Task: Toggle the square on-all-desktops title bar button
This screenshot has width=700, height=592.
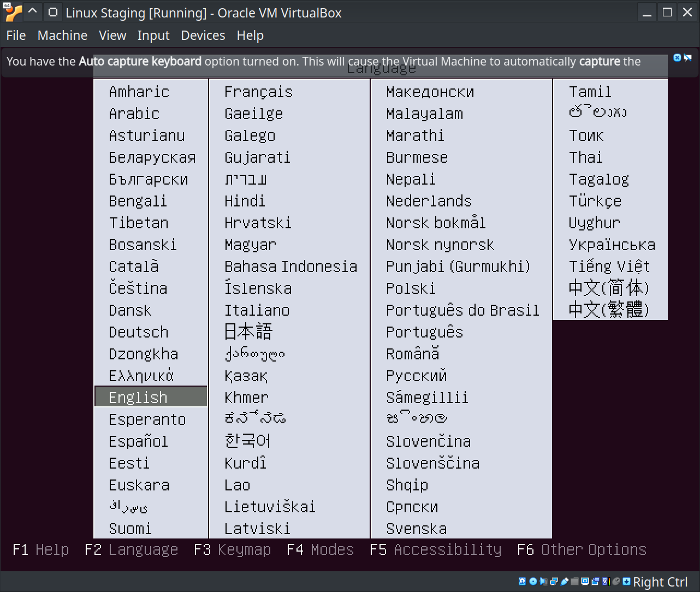Action: click(x=53, y=12)
